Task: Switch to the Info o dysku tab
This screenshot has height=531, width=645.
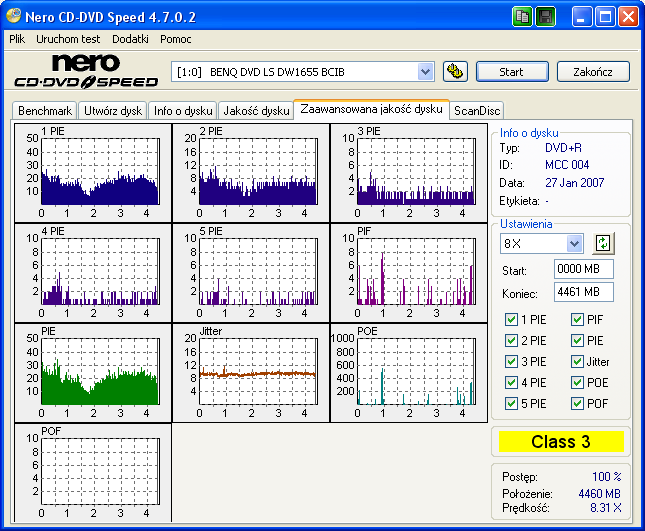Action: coord(183,111)
